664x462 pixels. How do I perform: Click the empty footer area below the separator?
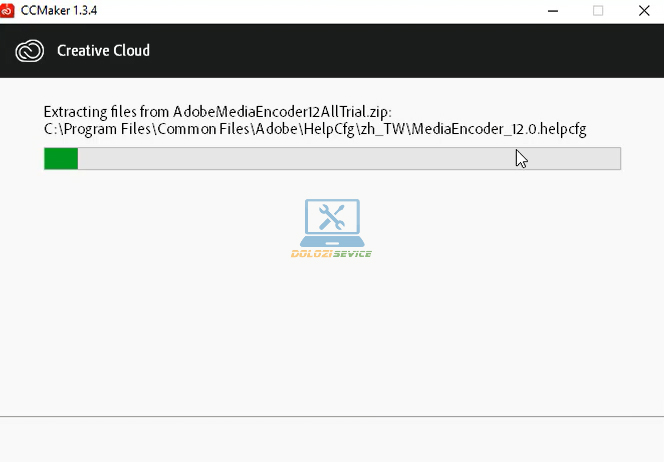pyautogui.click(x=332, y=440)
